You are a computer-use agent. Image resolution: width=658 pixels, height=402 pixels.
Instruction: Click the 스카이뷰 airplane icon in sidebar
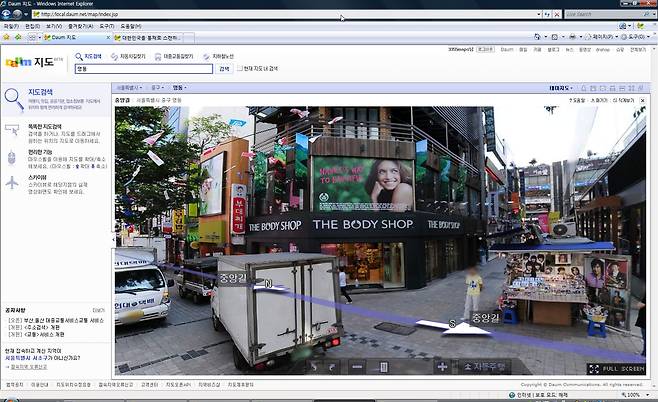click(x=12, y=183)
